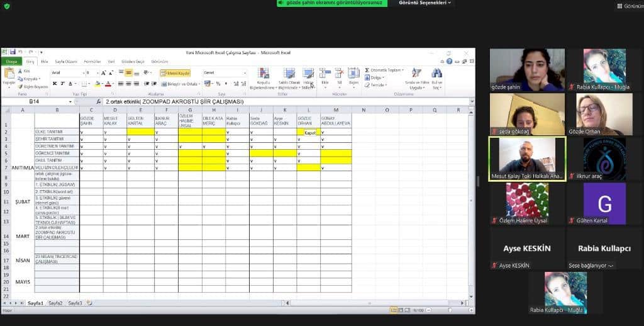Click the Görüntü Seçenekleri button

coord(426,3)
